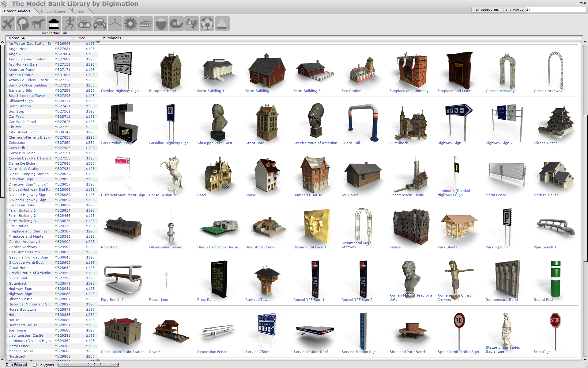The height and width of the screenshot is (368, 588).
Task: Click the Railroad Tower label link
Action: pos(258,300)
